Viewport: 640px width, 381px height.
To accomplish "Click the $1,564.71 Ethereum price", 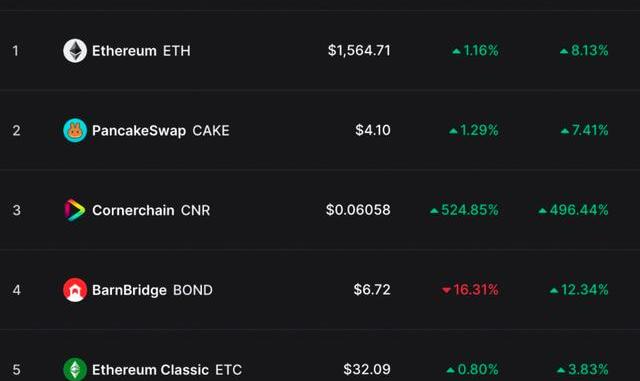I will 359,51.
